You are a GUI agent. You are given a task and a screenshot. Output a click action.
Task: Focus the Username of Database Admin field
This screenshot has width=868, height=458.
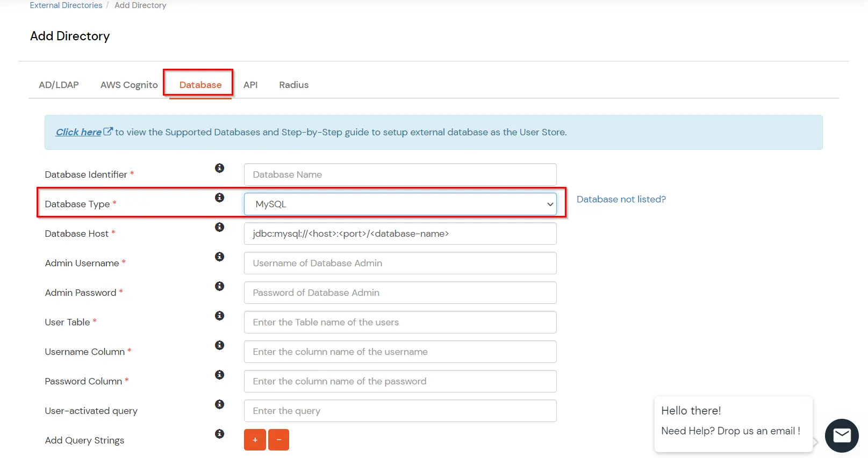[x=400, y=263]
